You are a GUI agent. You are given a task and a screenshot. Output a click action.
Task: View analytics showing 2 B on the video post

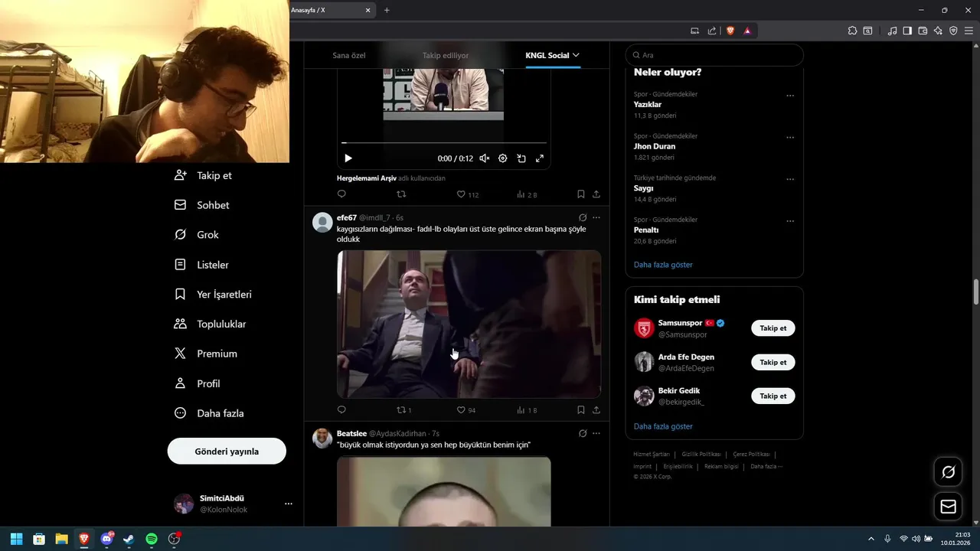click(x=527, y=194)
